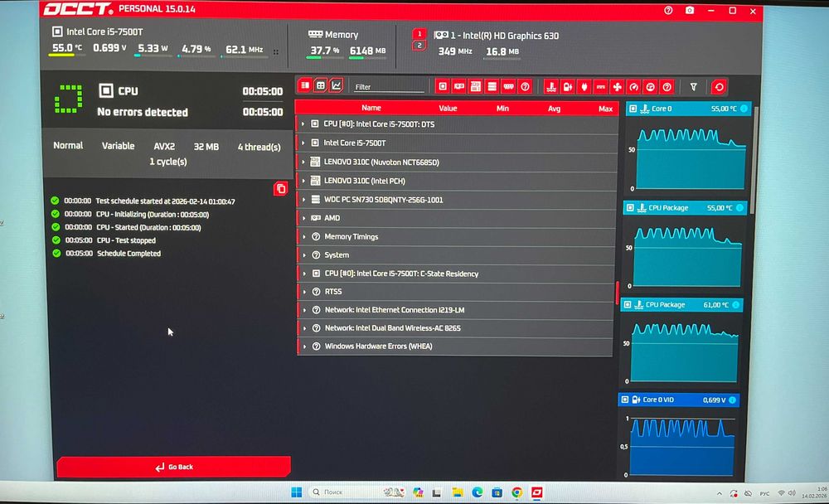The image size is (829, 504).
Task: Click the 'No errors detected' status text
Action: coord(143,112)
